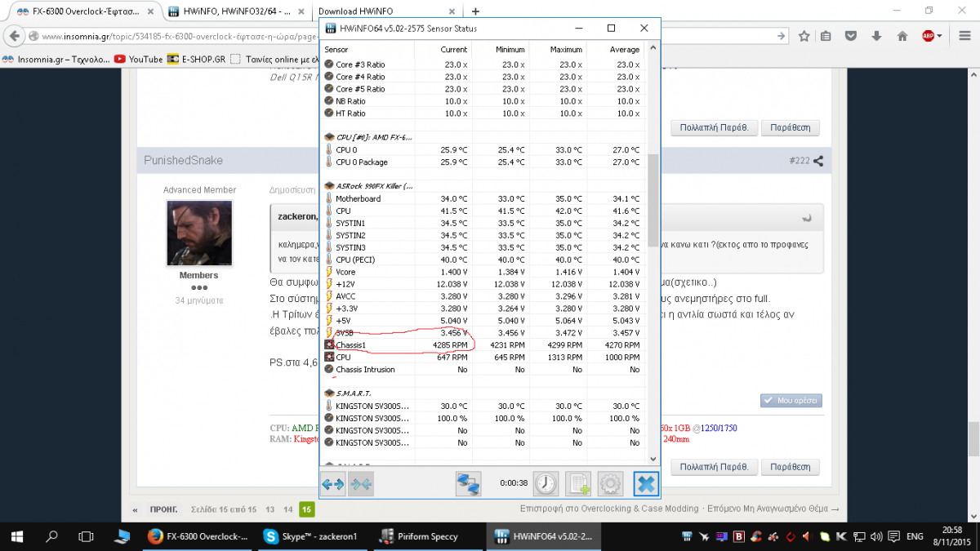Image resolution: width=980 pixels, height=551 pixels.
Task: Click Παράθεση button above post #222
Action: click(x=790, y=128)
